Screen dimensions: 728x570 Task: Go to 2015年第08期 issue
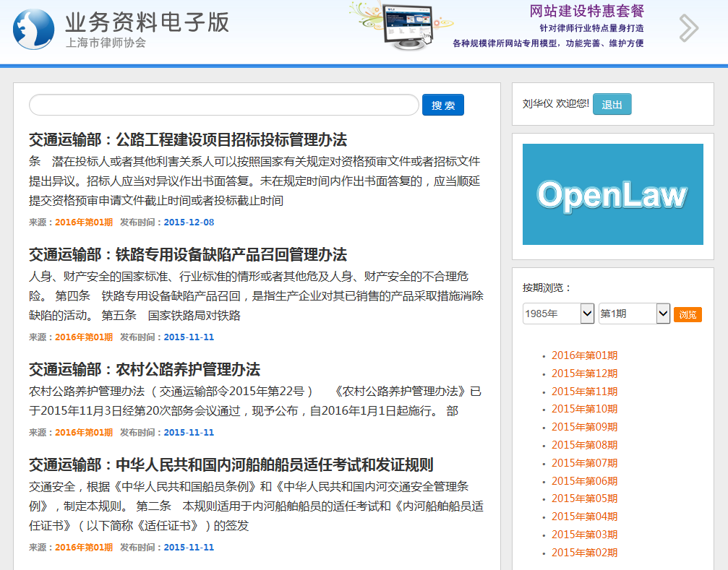[x=584, y=445]
